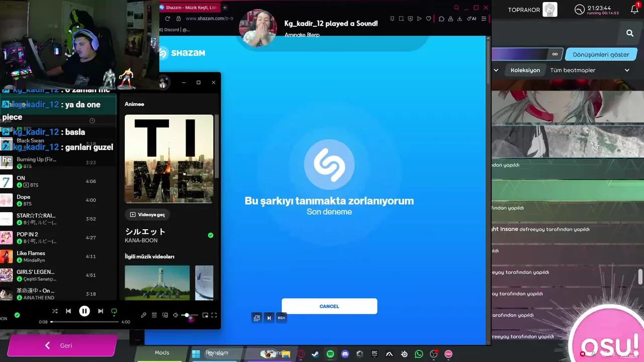Open WhatsApp from taskbar
Screen dimensions: 644x362
(x=419, y=354)
